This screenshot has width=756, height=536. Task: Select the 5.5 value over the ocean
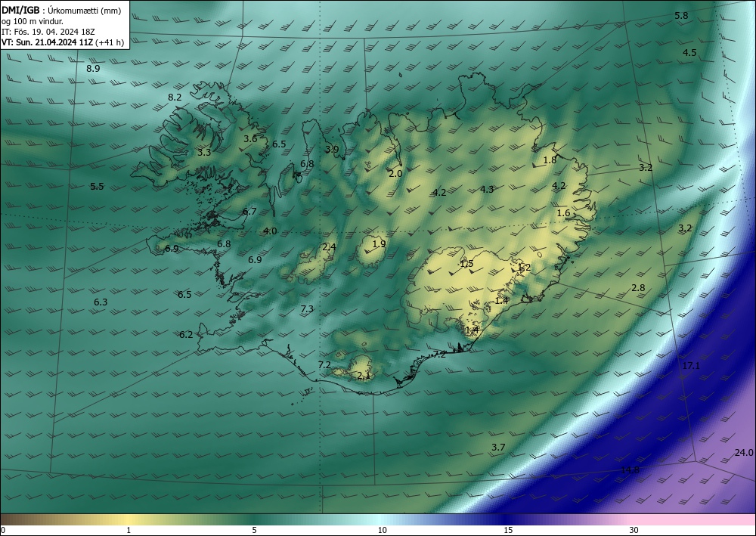point(97,187)
